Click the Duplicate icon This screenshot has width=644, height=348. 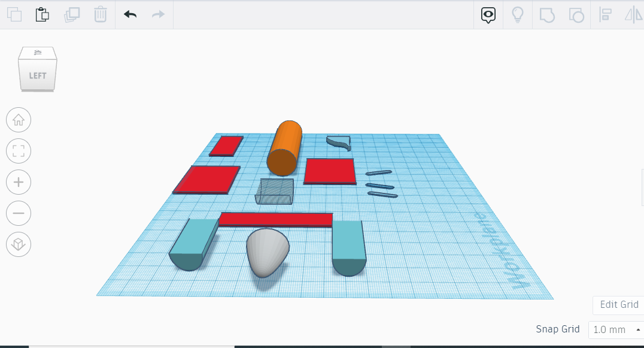(x=71, y=14)
